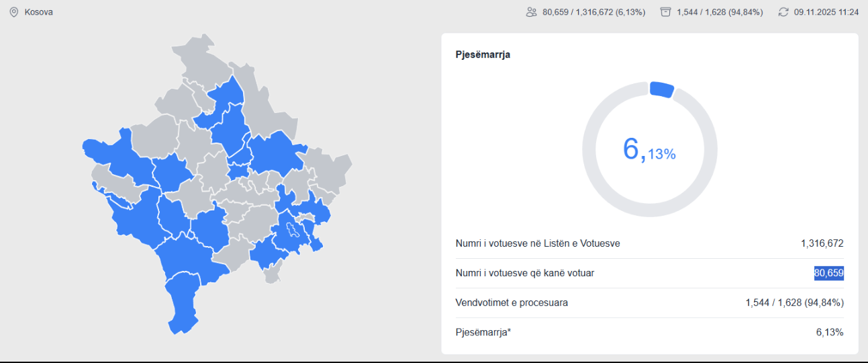868x363 pixels.
Task: Click the "Vendvotimet e procesuara" row label
Action: pos(512,302)
